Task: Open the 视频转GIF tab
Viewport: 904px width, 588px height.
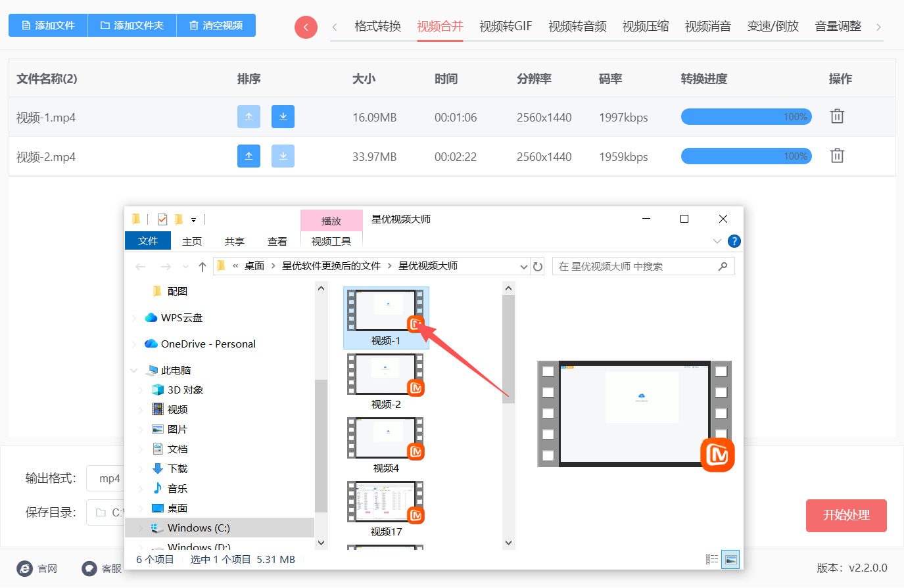Action: click(506, 26)
